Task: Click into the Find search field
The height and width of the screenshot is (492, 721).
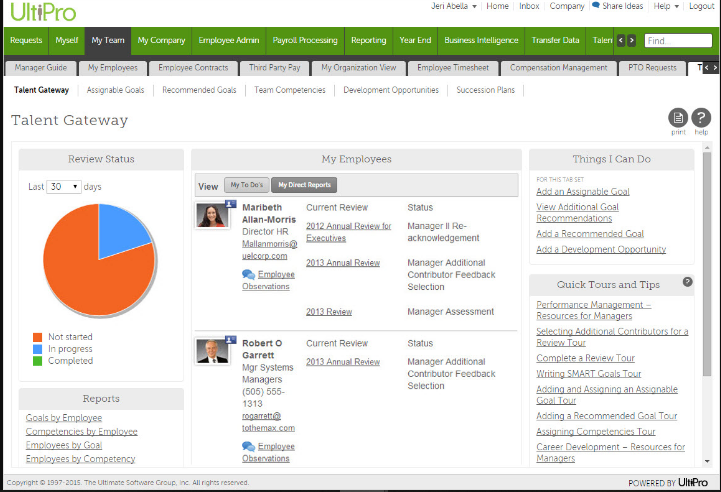Action: (677, 41)
